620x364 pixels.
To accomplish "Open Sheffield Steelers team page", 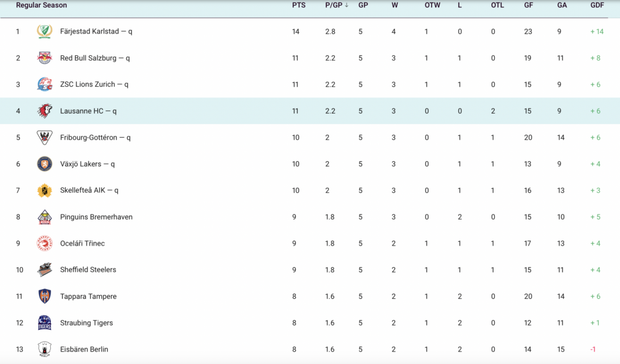I will coord(88,270).
